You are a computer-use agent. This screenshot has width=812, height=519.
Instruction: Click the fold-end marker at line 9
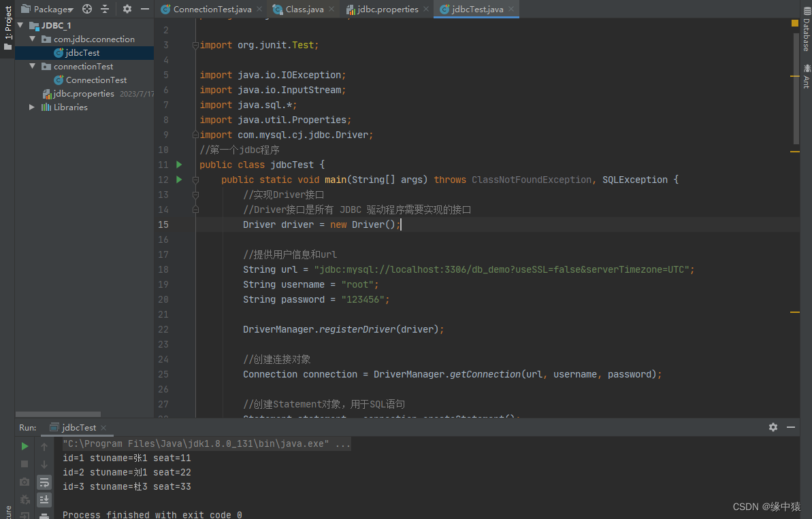click(195, 135)
